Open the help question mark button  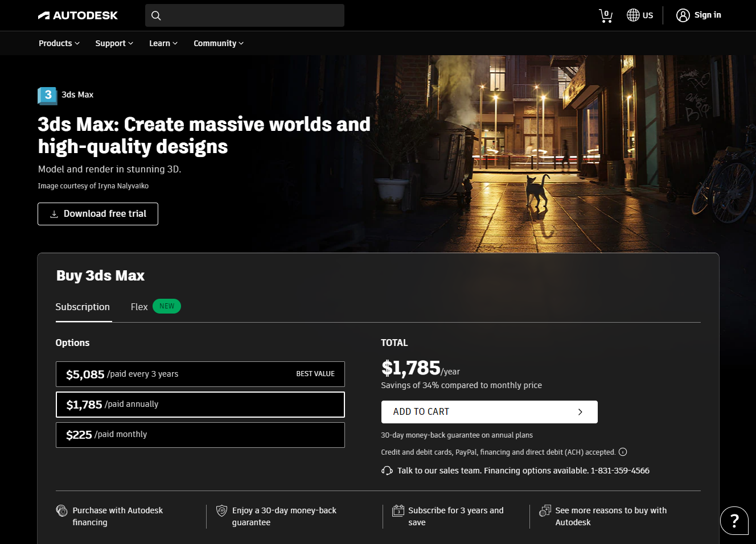[734, 520]
